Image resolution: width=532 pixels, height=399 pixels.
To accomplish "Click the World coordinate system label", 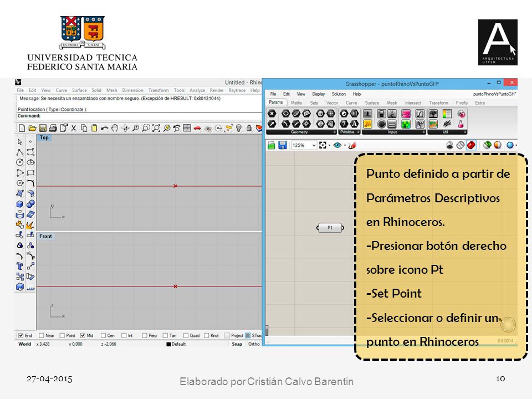I will pos(25,344).
